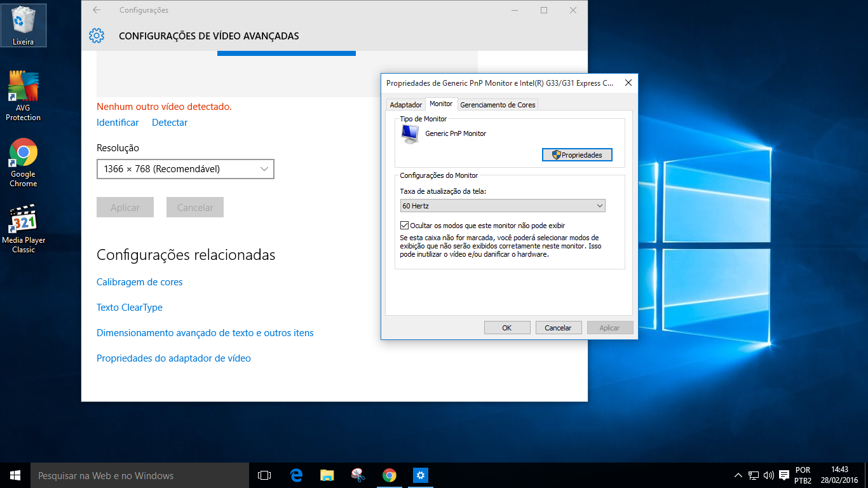Open Task View on the taskbar
The image size is (868, 488).
264,475
